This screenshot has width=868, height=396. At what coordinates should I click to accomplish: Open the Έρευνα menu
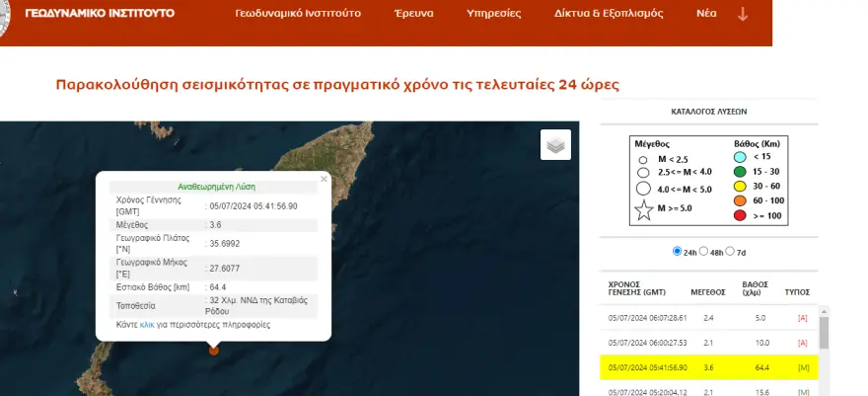[x=414, y=15]
